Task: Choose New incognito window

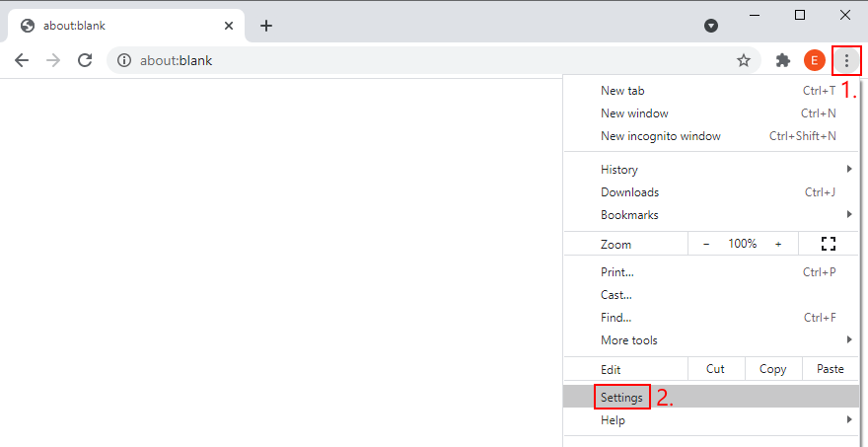Action: 660,136
